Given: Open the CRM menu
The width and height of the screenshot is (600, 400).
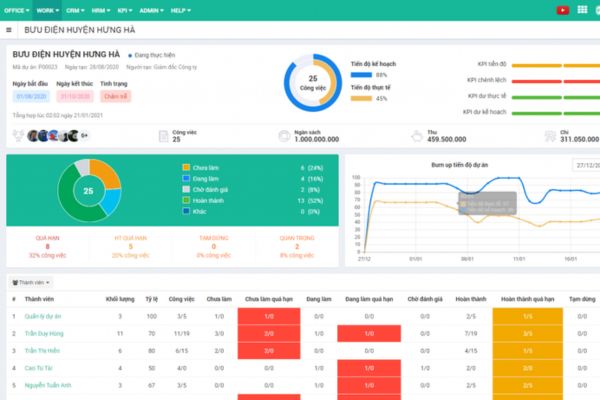Looking at the screenshot, I should pos(75,10).
